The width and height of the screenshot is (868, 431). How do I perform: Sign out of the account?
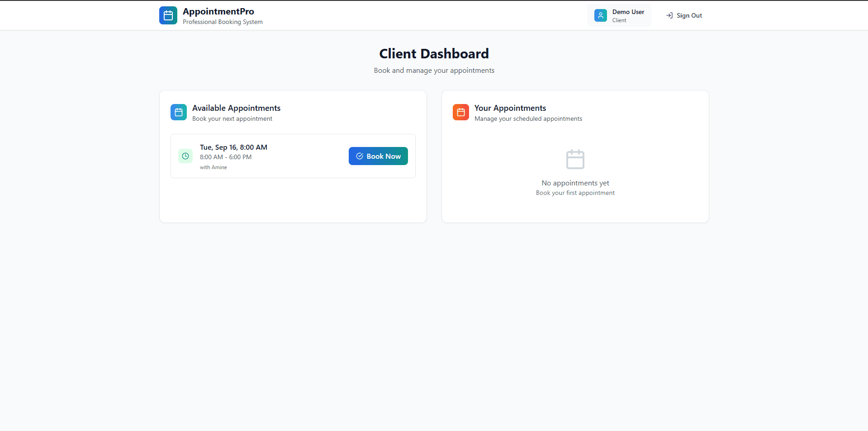[684, 15]
